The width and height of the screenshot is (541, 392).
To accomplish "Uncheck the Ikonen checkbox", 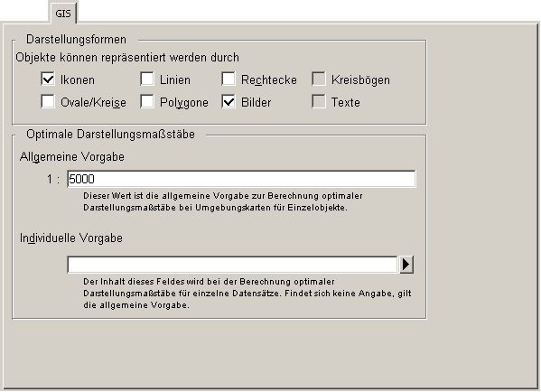I will coord(48,79).
